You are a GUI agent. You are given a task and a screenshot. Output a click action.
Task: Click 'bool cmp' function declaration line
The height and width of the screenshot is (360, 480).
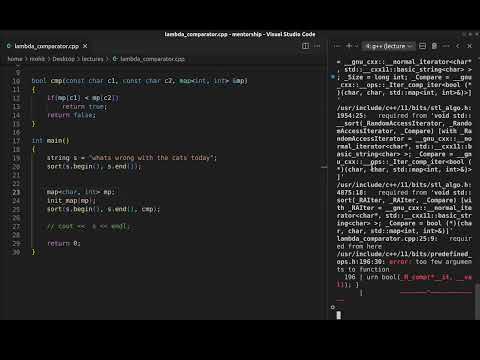coord(140,81)
